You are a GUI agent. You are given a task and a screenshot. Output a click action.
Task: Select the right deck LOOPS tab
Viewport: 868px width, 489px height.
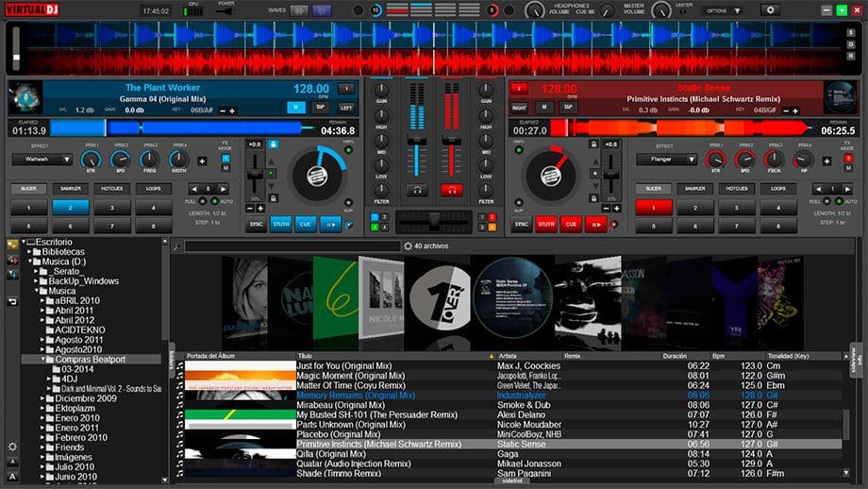tap(778, 189)
